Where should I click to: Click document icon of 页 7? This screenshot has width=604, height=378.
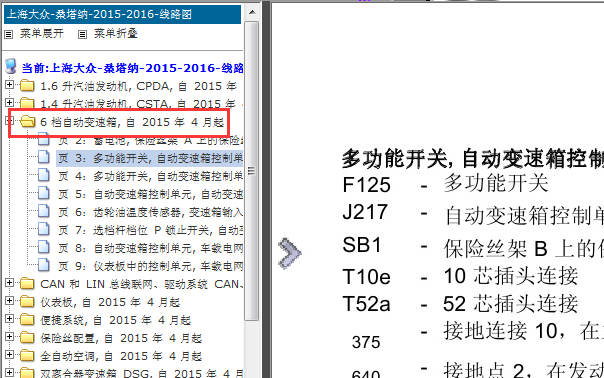[44, 229]
